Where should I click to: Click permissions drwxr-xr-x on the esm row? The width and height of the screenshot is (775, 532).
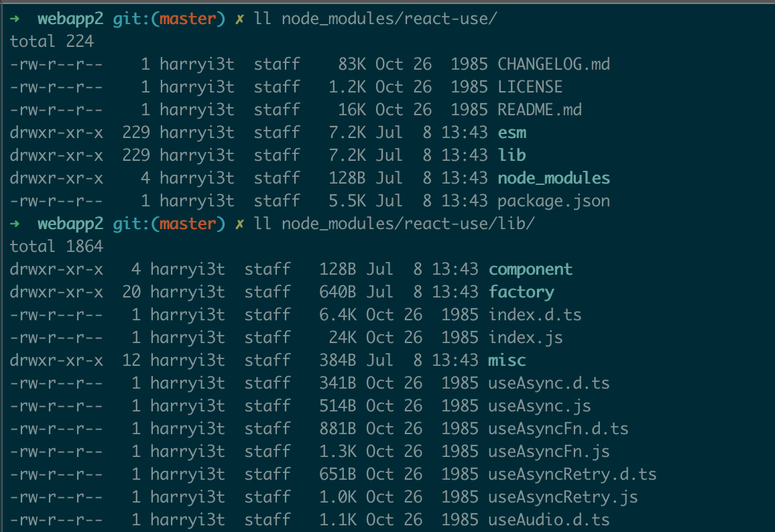[x=56, y=133]
